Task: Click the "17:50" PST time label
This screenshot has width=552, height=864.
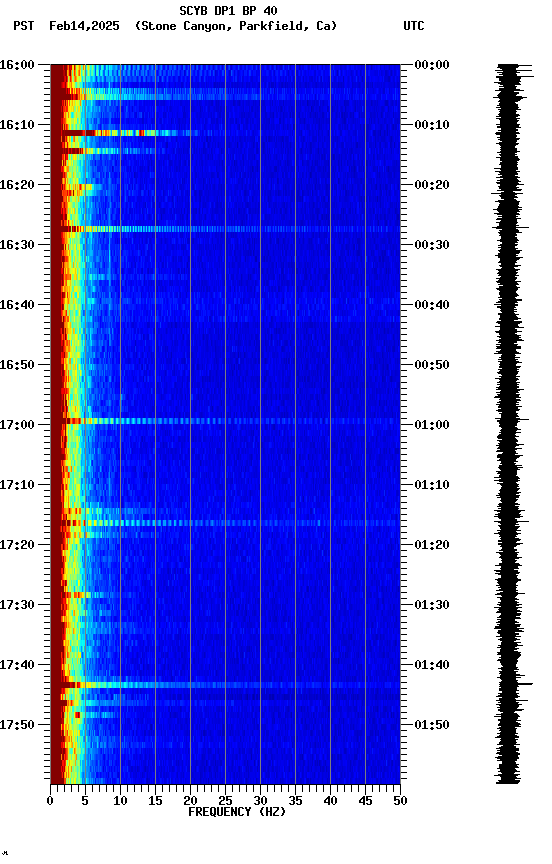Action: (x=17, y=725)
